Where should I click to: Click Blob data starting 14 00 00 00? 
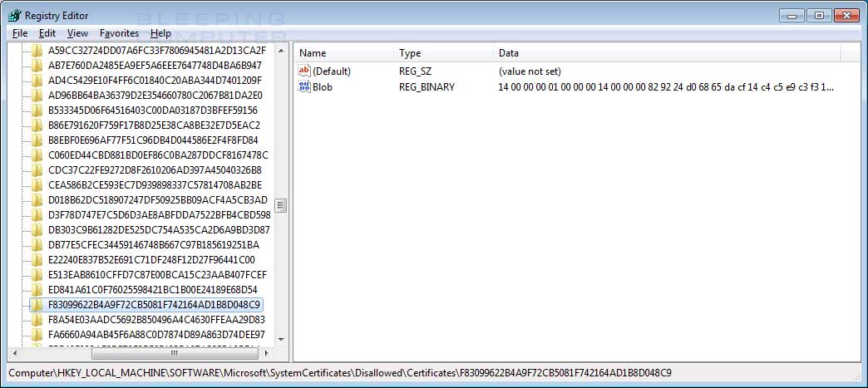(666, 87)
